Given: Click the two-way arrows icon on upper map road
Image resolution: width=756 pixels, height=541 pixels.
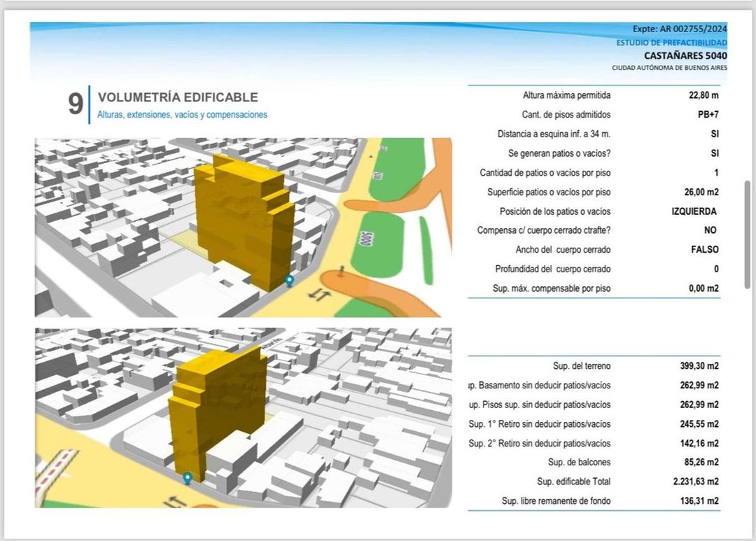Looking at the screenshot, I should point(320,294).
